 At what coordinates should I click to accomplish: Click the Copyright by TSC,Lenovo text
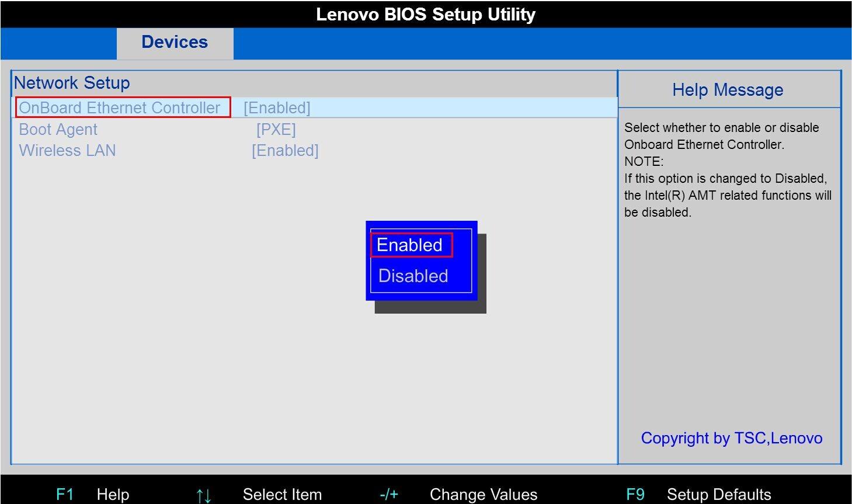[732, 438]
